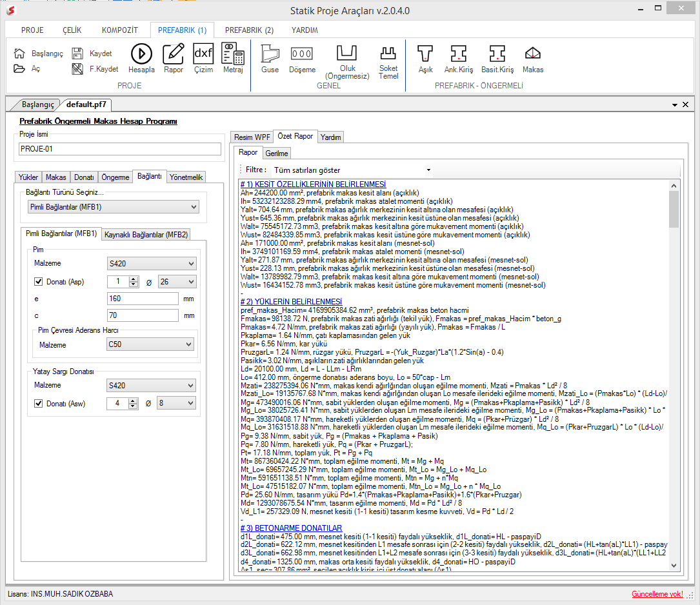
Task: Open Asw diameter 8 dropdown
Action: tap(176, 403)
